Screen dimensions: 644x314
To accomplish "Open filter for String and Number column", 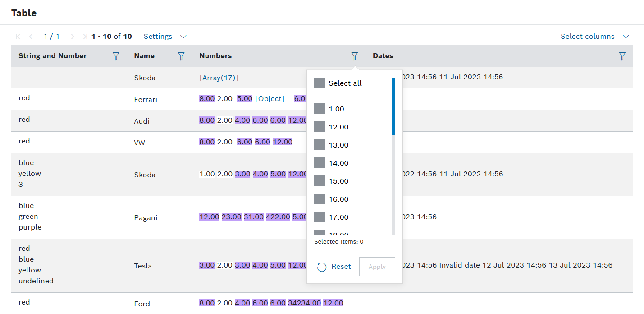I will [116, 56].
